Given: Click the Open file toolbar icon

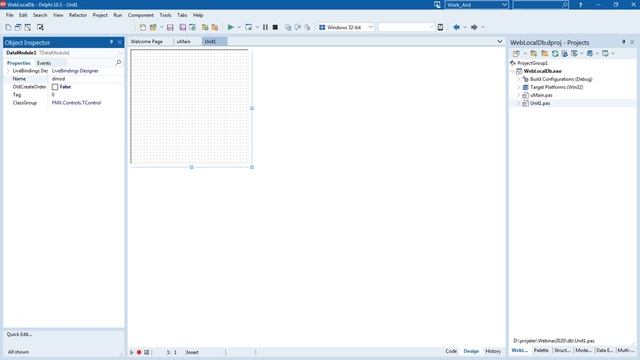Looking at the screenshot, I should (153, 27).
